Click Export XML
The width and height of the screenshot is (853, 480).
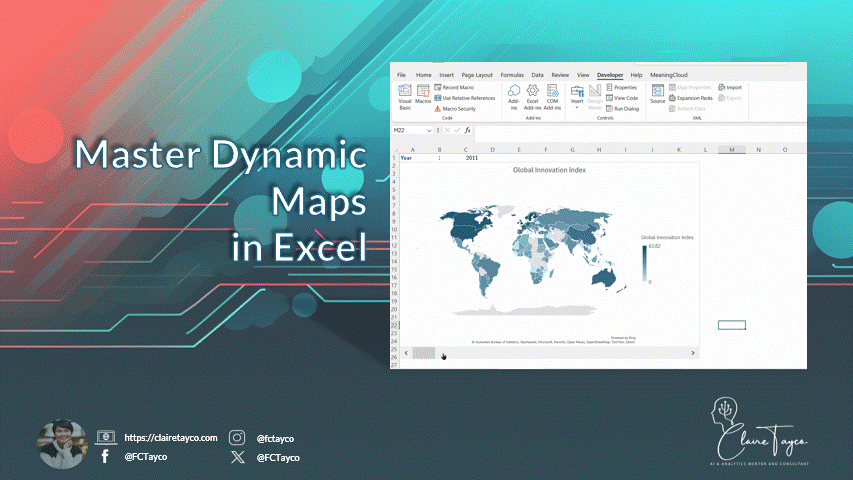tap(730, 98)
